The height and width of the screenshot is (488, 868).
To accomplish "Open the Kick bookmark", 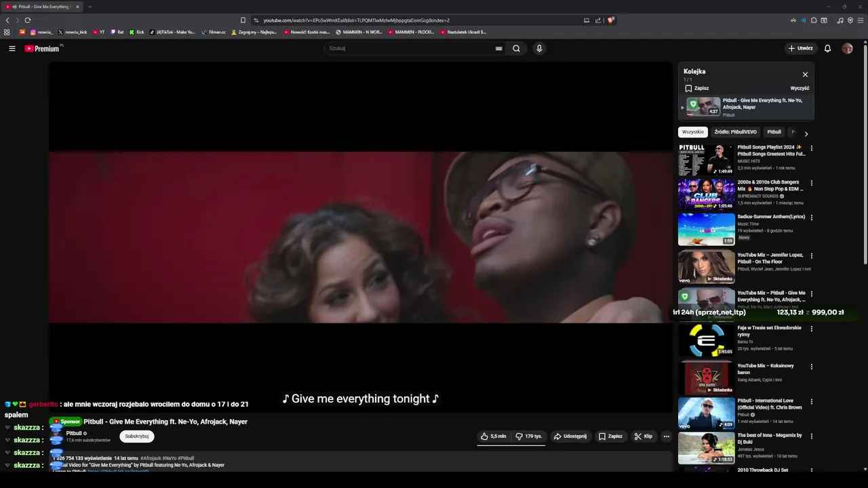I will pyautogui.click(x=136, y=32).
